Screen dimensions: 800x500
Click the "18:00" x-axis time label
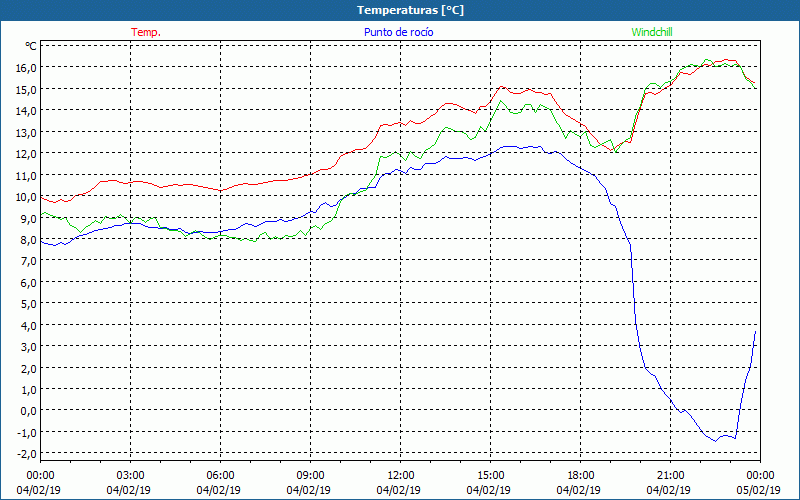(x=581, y=476)
